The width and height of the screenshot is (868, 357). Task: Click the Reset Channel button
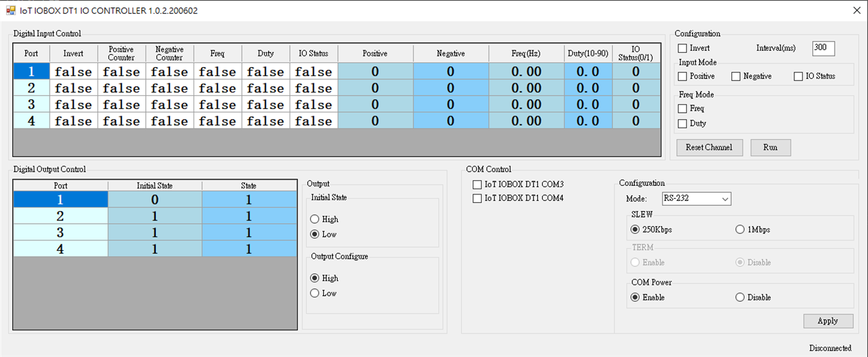coord(709,148)
